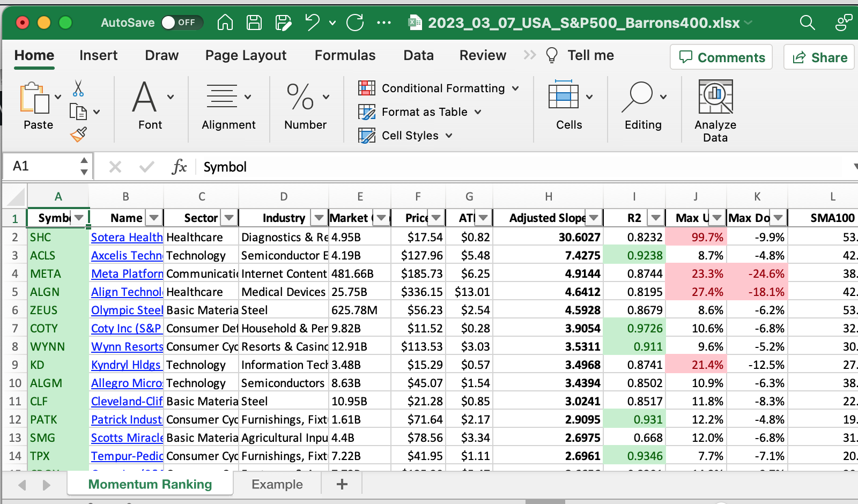Click the Insert Function fx icon

coord(179,167)
